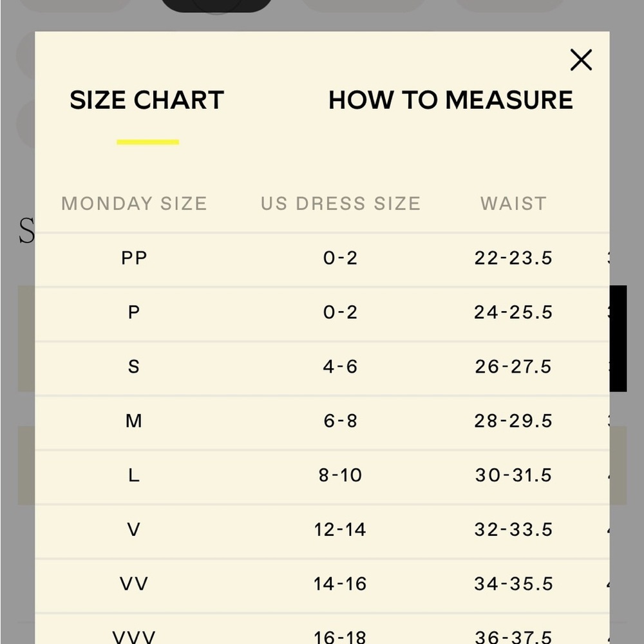Click the S size row label
Screen dimensions: 644x644
134,367
